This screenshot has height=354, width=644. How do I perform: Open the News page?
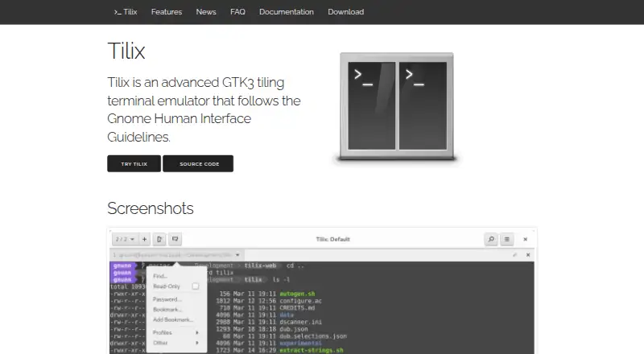point(206,12)
